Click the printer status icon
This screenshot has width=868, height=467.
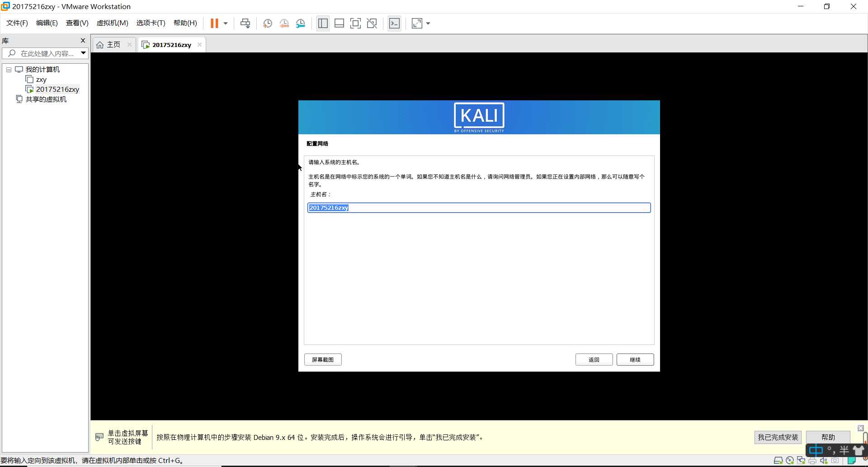[x=812, y=461]
